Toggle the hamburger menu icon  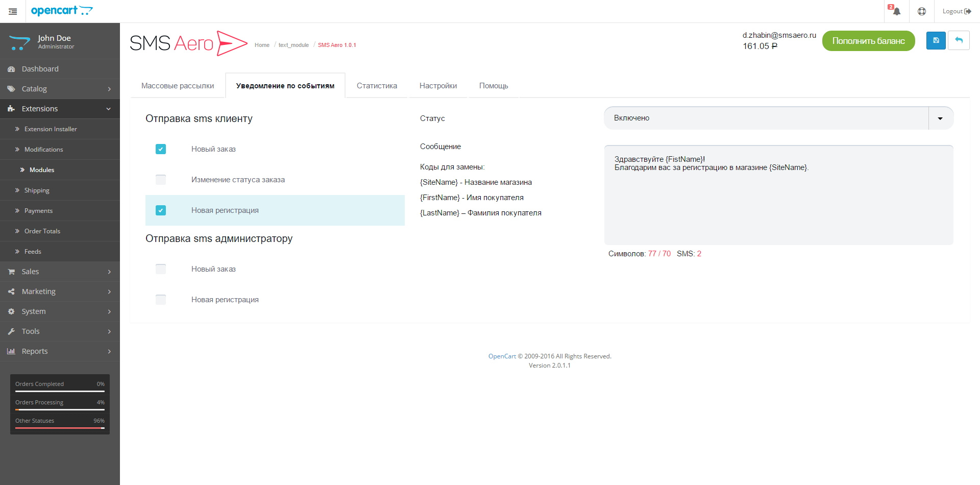pyautogui.click(x=13, y=11)
